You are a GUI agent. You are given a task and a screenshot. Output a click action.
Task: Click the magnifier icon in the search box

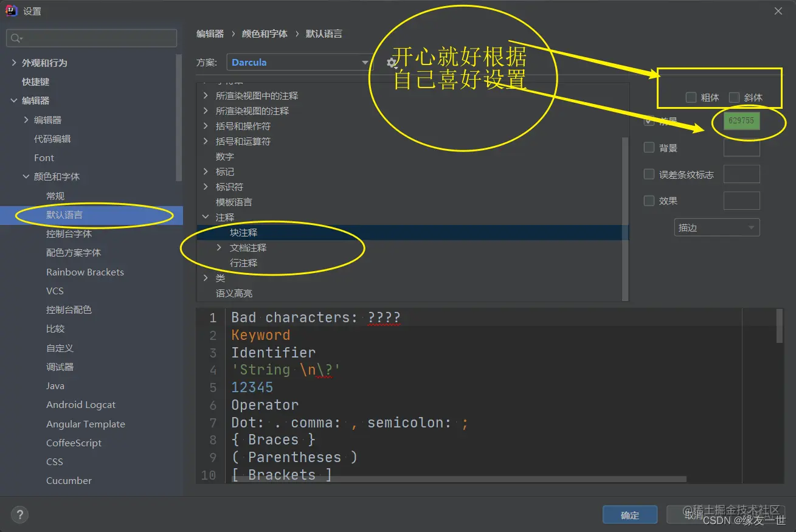15,38
